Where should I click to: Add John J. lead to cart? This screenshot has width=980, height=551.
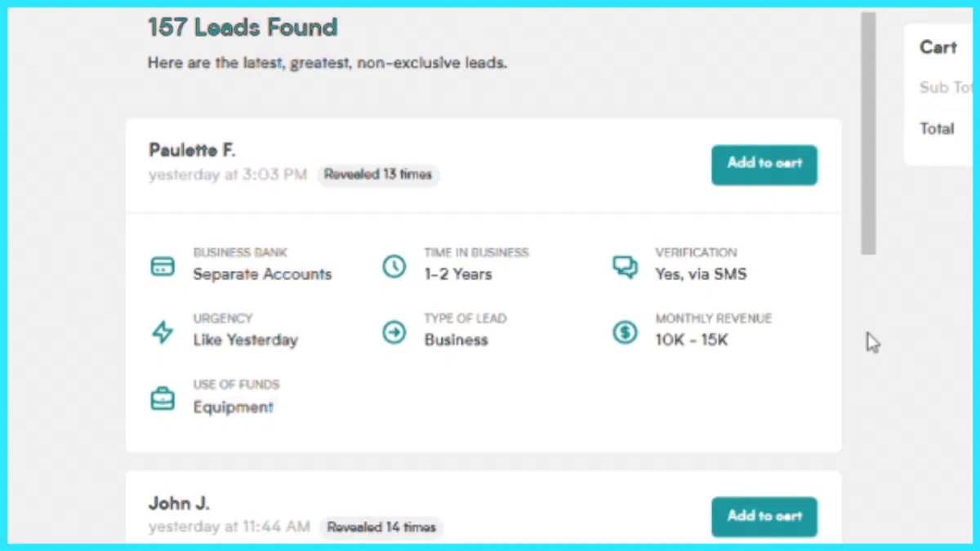pyautogui.click(x=764, y=517)
